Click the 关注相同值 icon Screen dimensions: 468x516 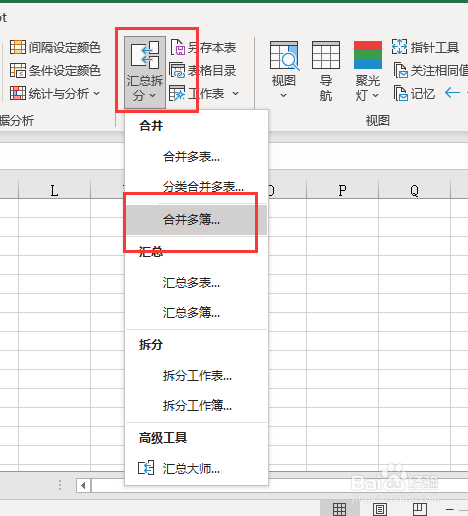[x=401, y=70]
